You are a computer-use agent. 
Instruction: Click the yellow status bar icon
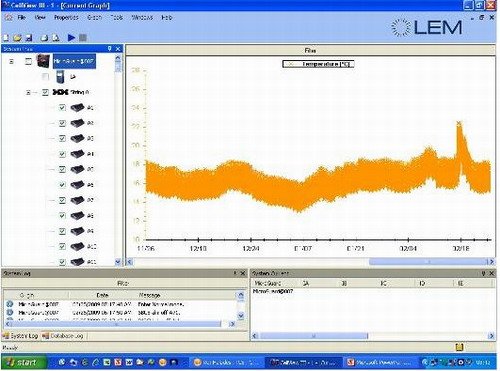(x=459, y=347)
